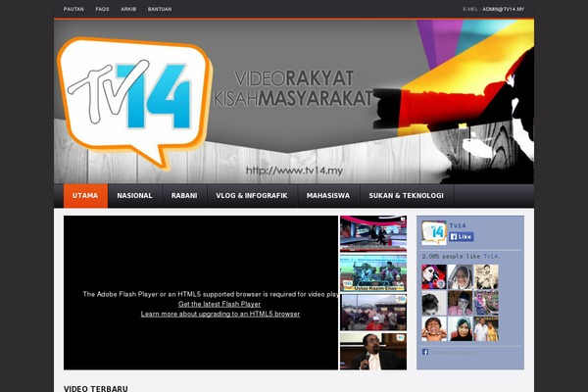Click the ADMIN@TV14.MY email address
The height and width of the screenshot is (392, 588).
click(504, 9)
